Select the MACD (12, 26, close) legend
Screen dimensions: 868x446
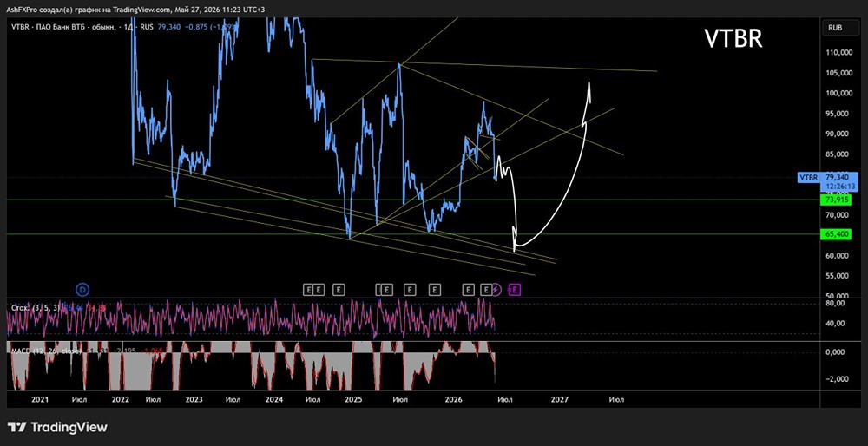46,351
